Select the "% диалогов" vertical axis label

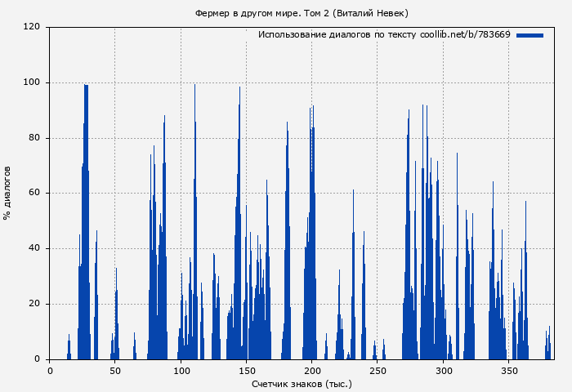click(8, 193)
